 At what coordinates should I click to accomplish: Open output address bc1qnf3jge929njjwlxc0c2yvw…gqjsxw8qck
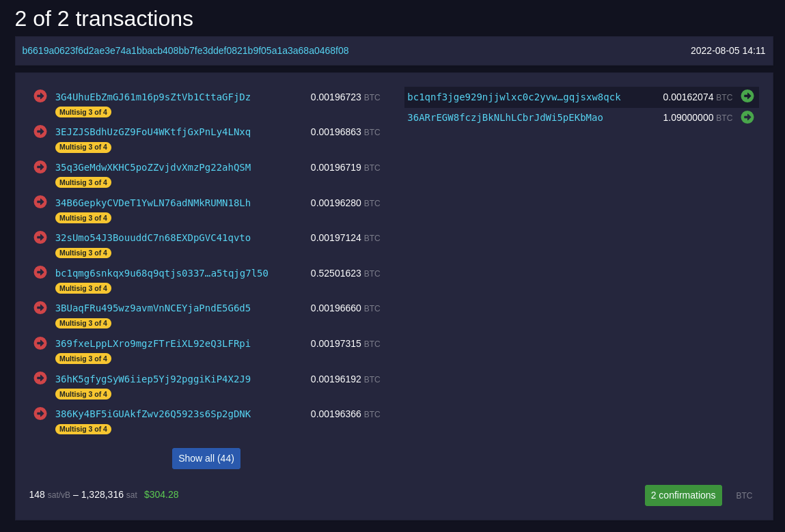[x=514, y=97]
